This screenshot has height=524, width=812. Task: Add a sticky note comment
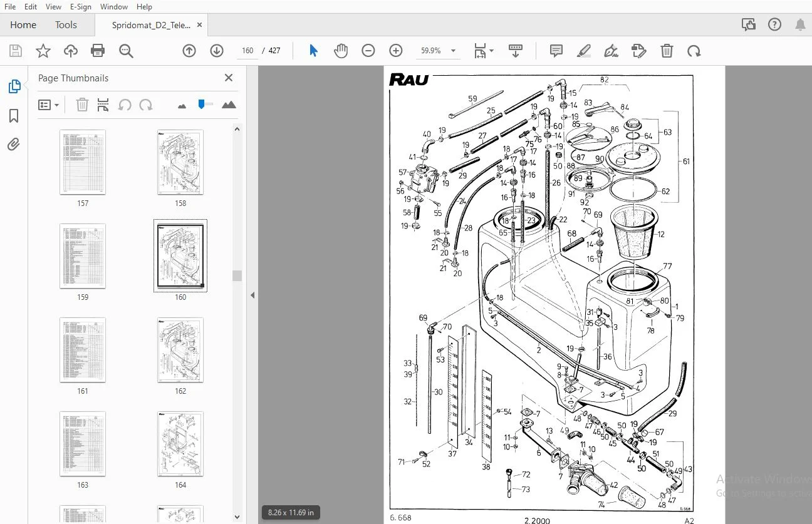[x=556, y=51]
